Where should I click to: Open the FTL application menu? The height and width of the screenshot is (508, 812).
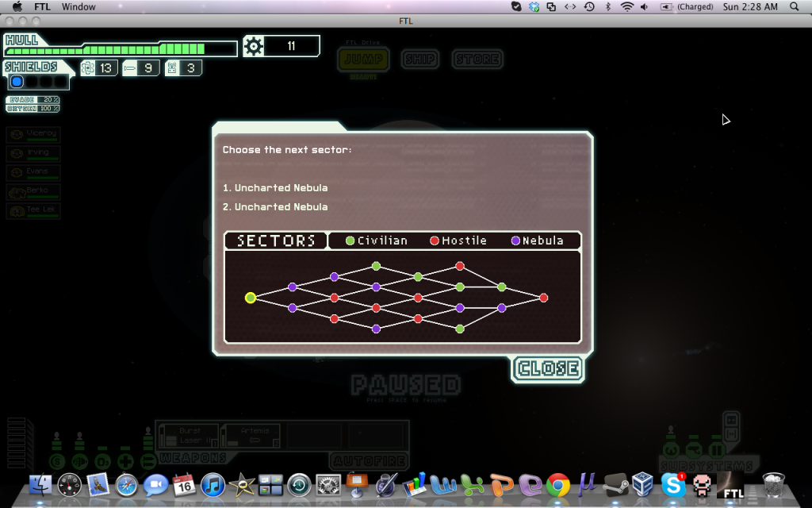(42, 6)
